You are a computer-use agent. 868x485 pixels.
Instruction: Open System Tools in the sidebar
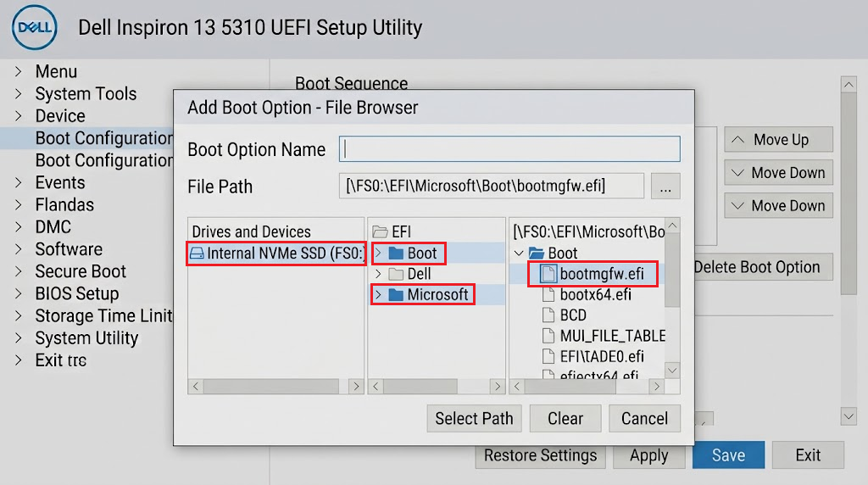point(86,93)
